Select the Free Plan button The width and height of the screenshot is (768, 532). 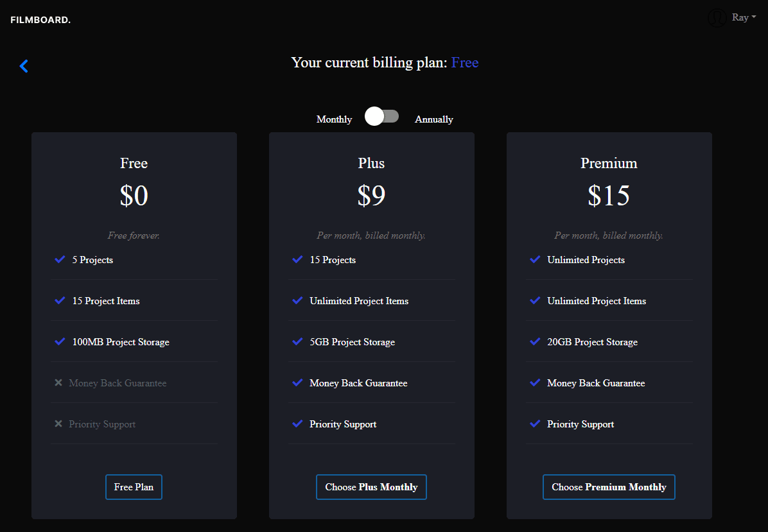[x=134, y=486]
